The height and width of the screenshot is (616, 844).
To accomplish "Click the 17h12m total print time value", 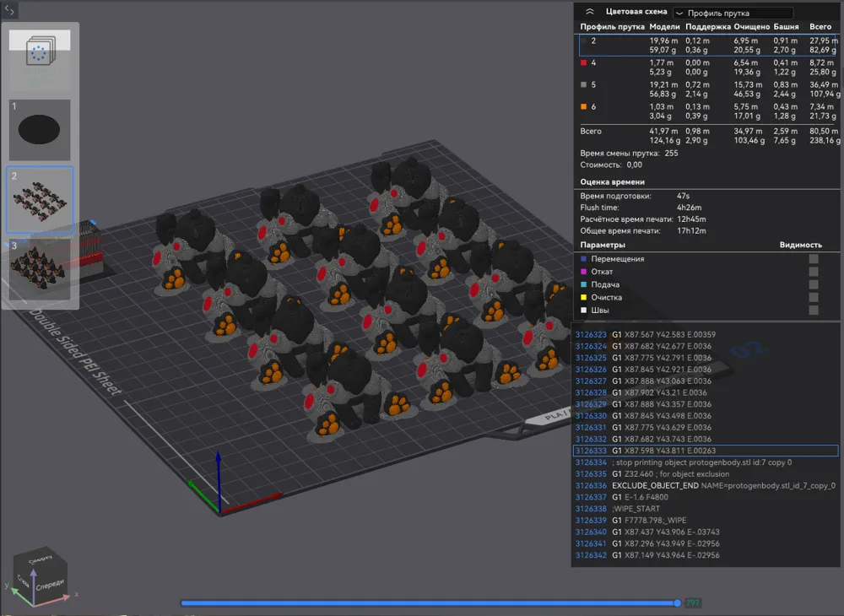I will (691, 231).
